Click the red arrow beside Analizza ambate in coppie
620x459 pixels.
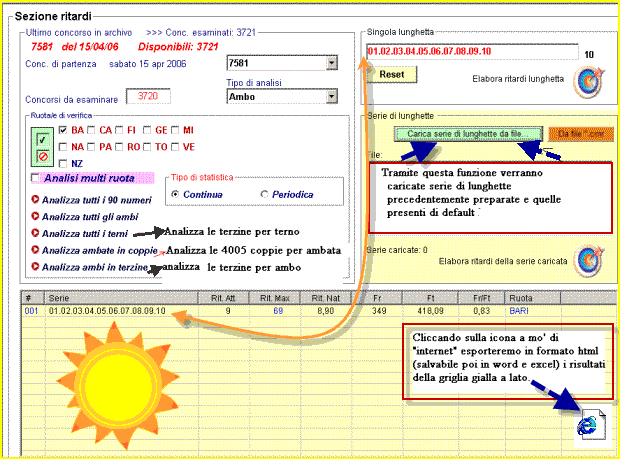[x=35, y=250]
